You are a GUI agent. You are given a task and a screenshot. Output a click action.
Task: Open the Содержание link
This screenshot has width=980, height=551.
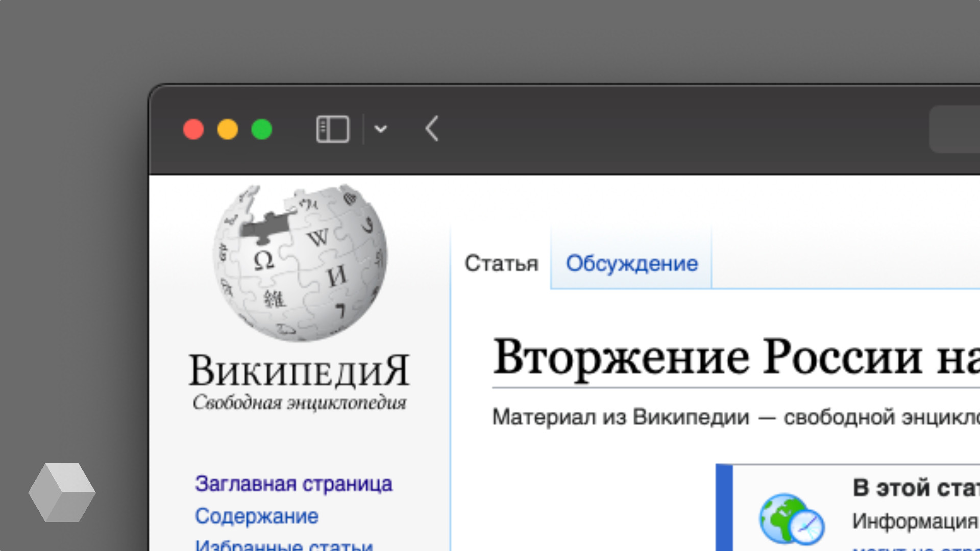pos(257,516)
